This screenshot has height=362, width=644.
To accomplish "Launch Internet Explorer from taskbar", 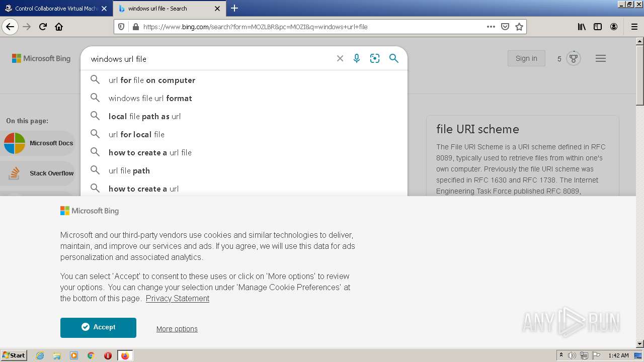I will (40, 355).
